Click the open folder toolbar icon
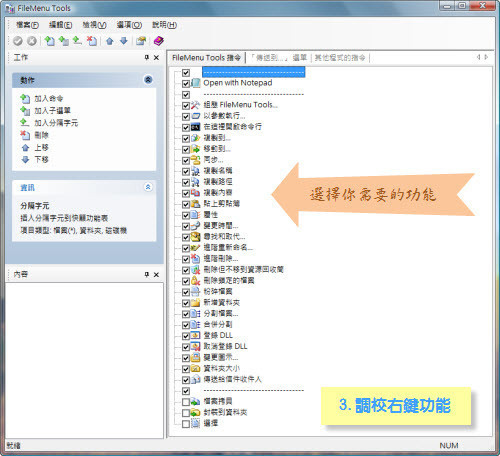The width and height of the screenshot is (500, 456). point(141,41)
